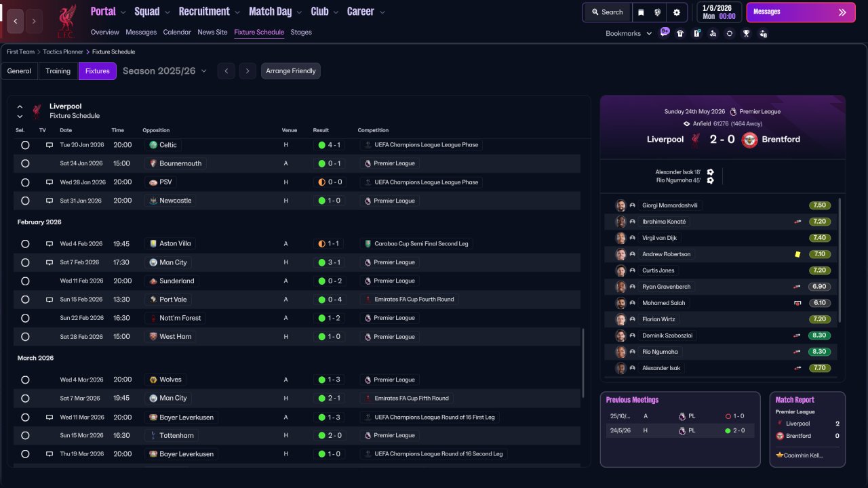Image resolution: width=868 pixels, height=488 pixels.
Task: Select the Sunderland fixture radio button
Action: [x=25, y=281]
